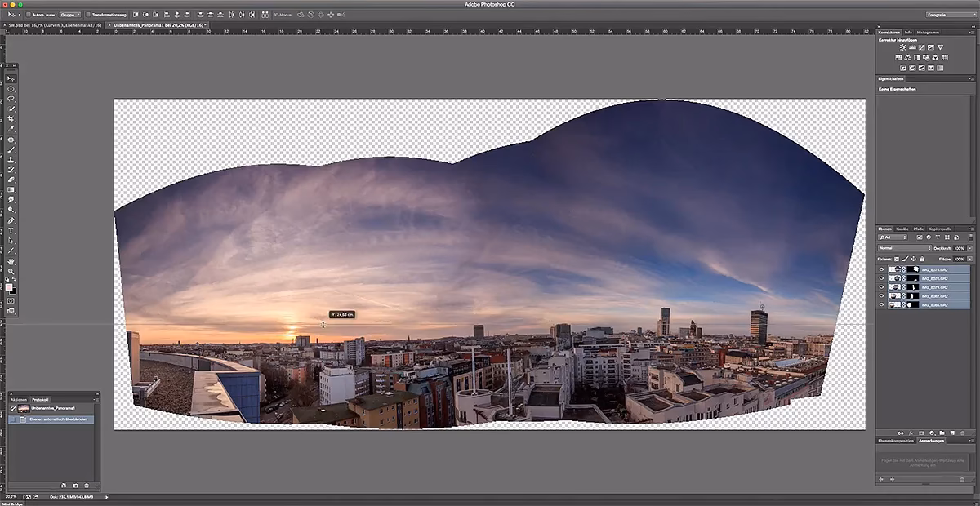980x506 pixels.
Task: Select the Lasso tool
Action: (11, 99)
